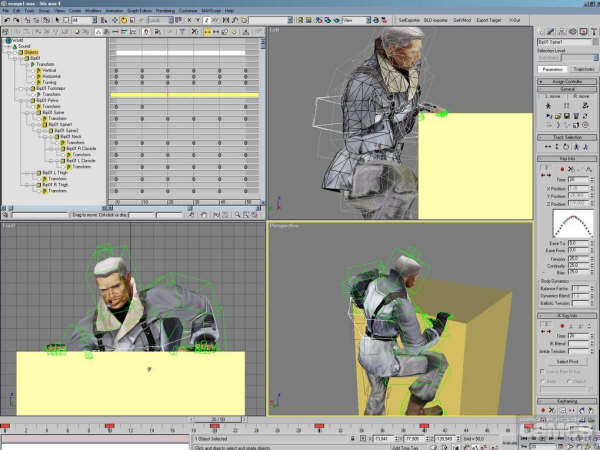The height and width of the screenshot is (450, 600).
Task: Click the Undo icon in main toolbar
Action: click(x=7, y=20)
